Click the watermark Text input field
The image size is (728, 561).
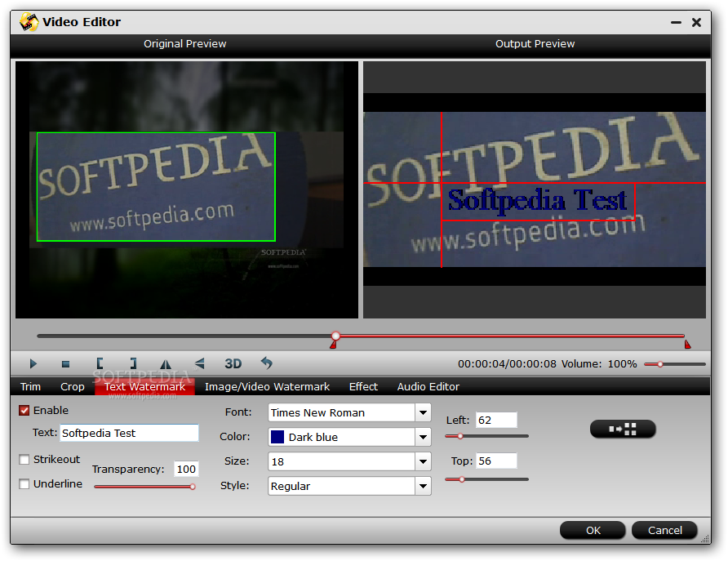(129, 433)
